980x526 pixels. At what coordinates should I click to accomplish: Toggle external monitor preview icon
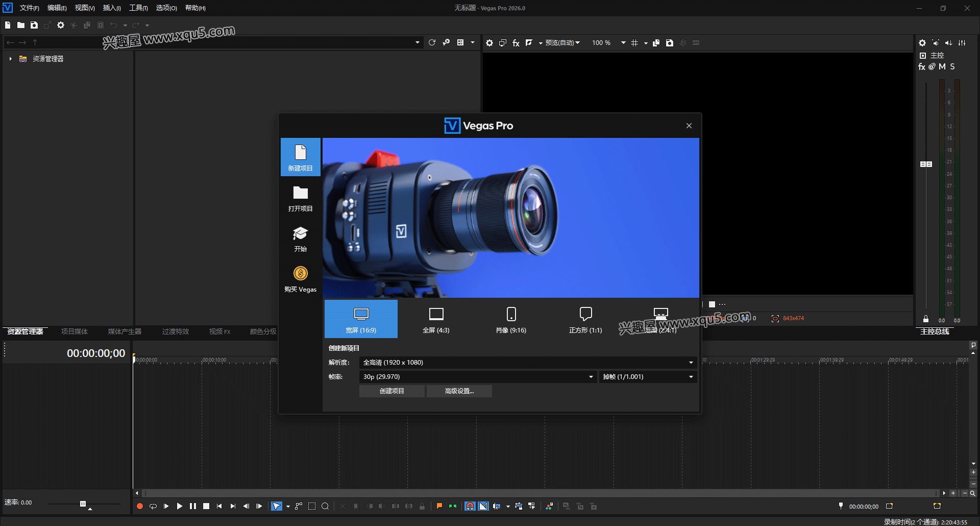tap(503, 43)
